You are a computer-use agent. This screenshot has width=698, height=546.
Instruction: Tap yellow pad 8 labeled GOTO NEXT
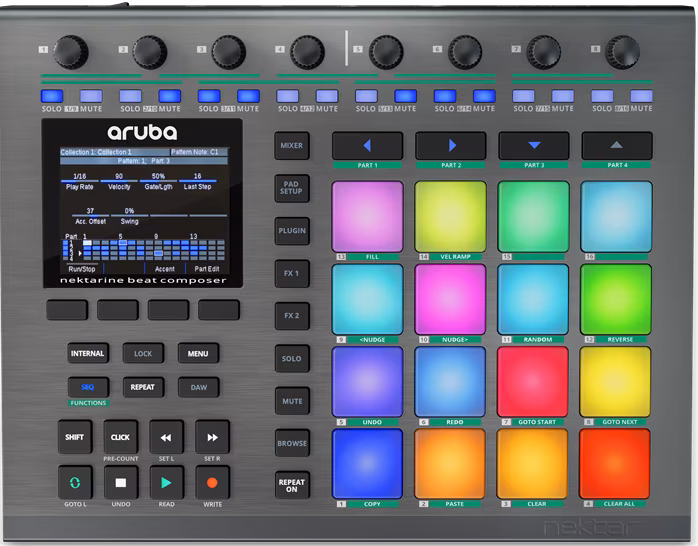click(x=615, y=382)
